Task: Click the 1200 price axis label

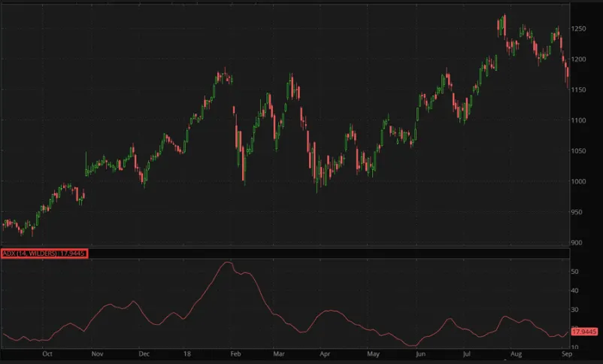Action: tap(578, 59)
